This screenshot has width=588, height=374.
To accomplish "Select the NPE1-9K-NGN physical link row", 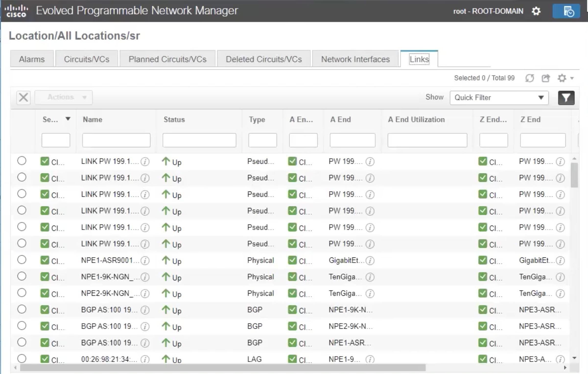I will click(x=22, y=276).
